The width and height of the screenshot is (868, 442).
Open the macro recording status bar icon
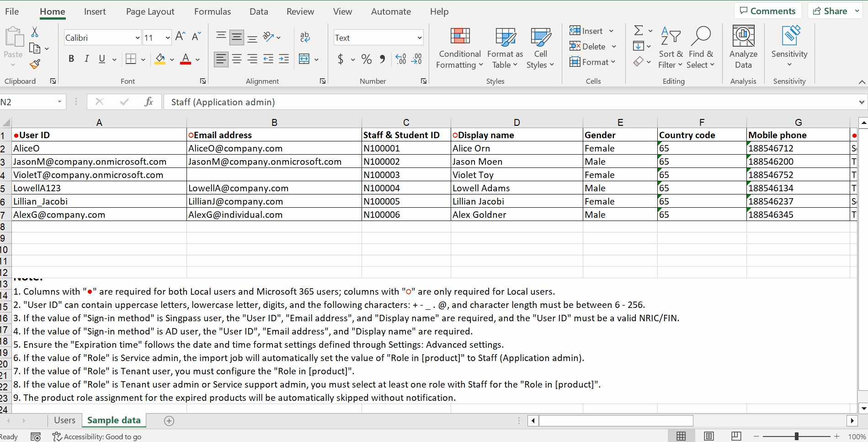(x=36, y=437)
